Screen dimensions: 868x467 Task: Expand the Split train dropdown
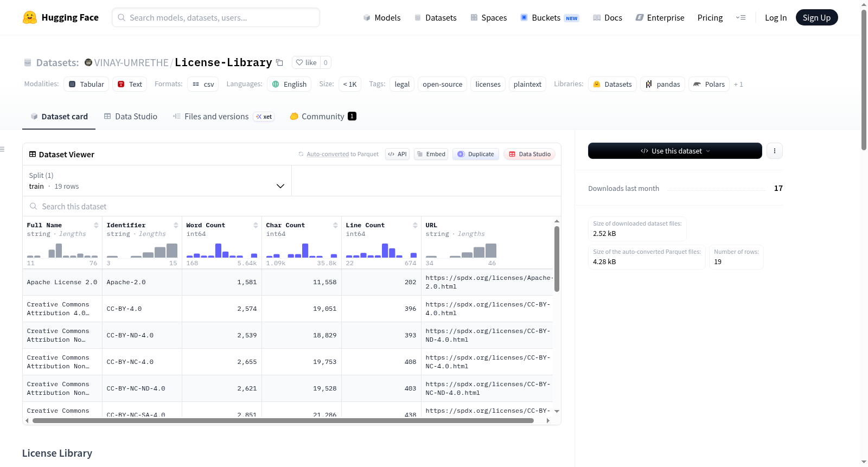(x=157, y=181)
